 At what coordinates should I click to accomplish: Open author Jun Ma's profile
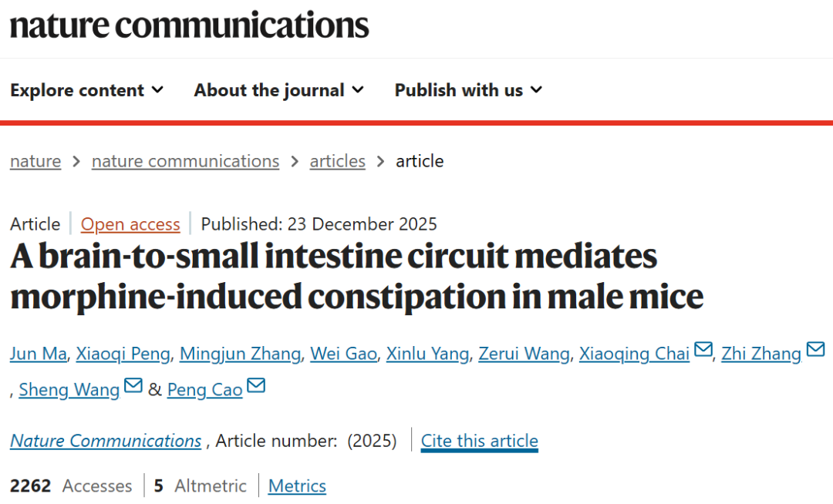click(39, 354)
